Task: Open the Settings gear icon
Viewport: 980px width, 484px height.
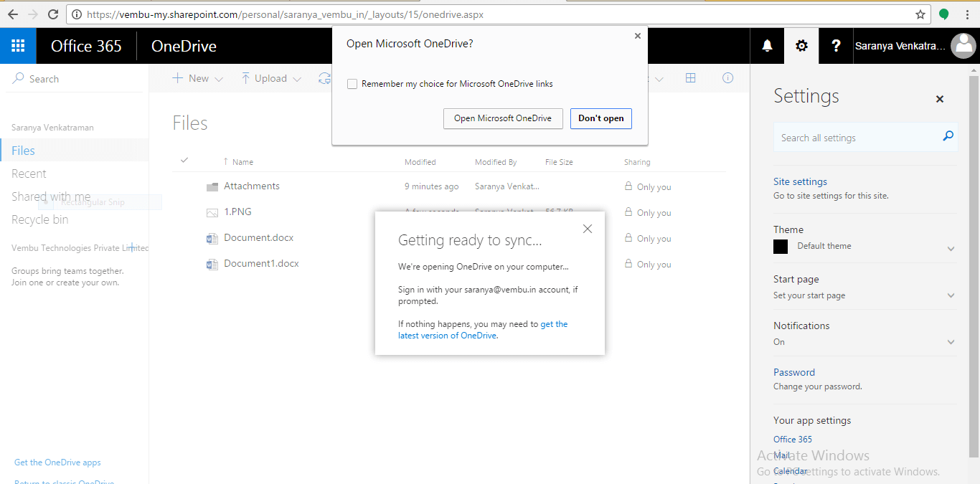Action: click(801, 45)
